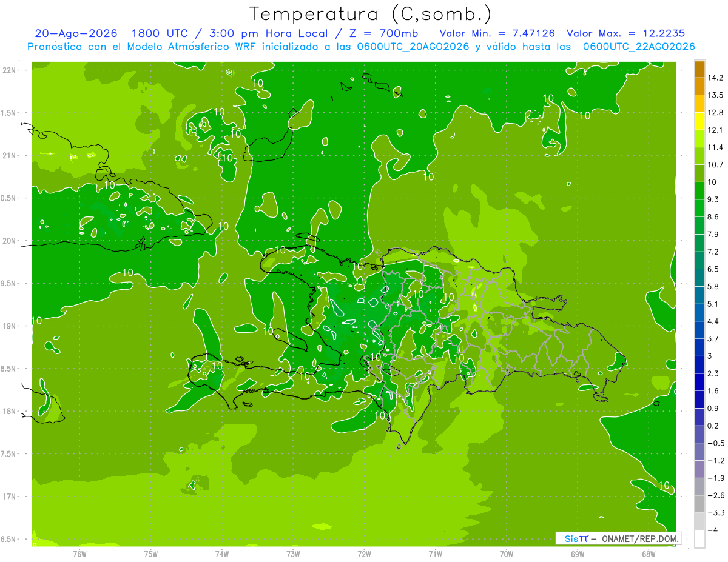The width and height of the screenshot is (728, 562).
Task: Click legend value "14.2"
Action: 716,78
